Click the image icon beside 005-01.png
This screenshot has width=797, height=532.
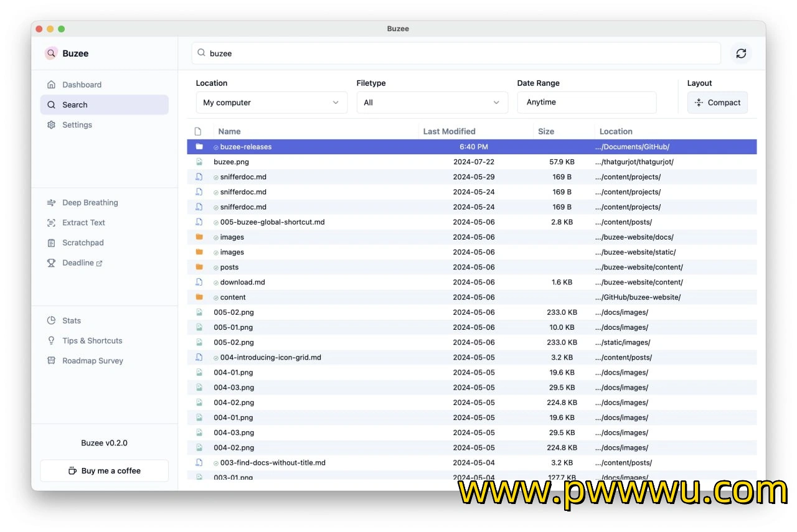[x=199, y=327]
